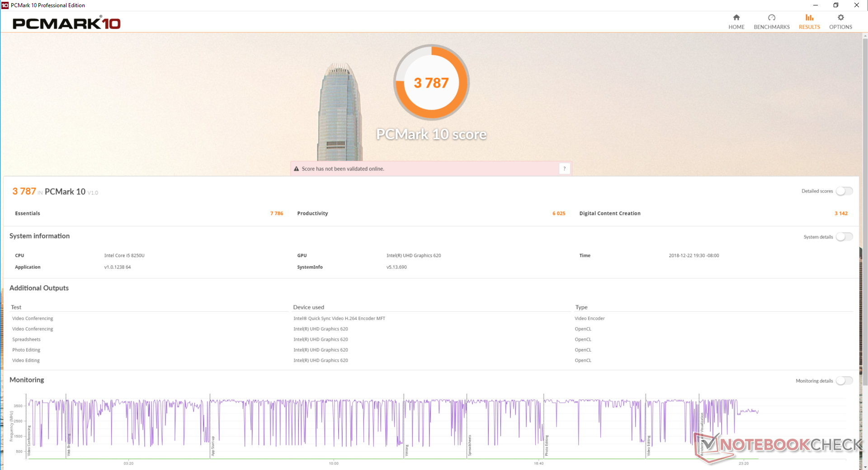
Task: Open the Benchmarks tab
Action: (x=772, y=22)
